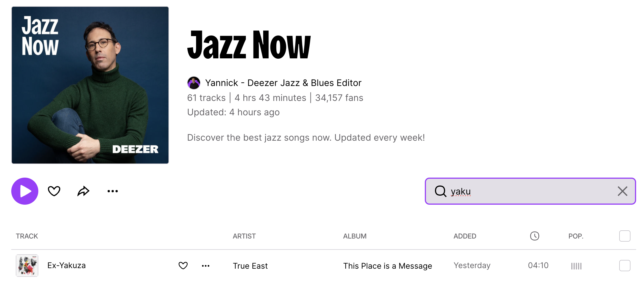Play the Jazz Now playlist

click(x=25, y=191)
